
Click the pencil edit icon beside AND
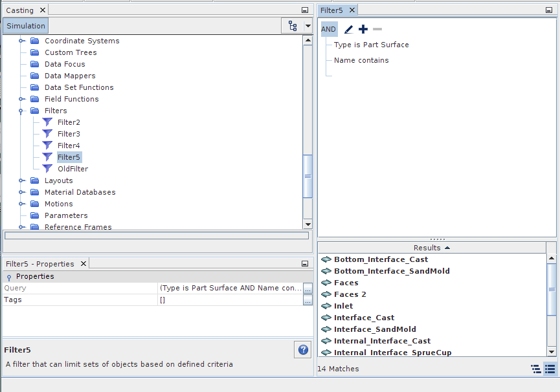(349, 29)
